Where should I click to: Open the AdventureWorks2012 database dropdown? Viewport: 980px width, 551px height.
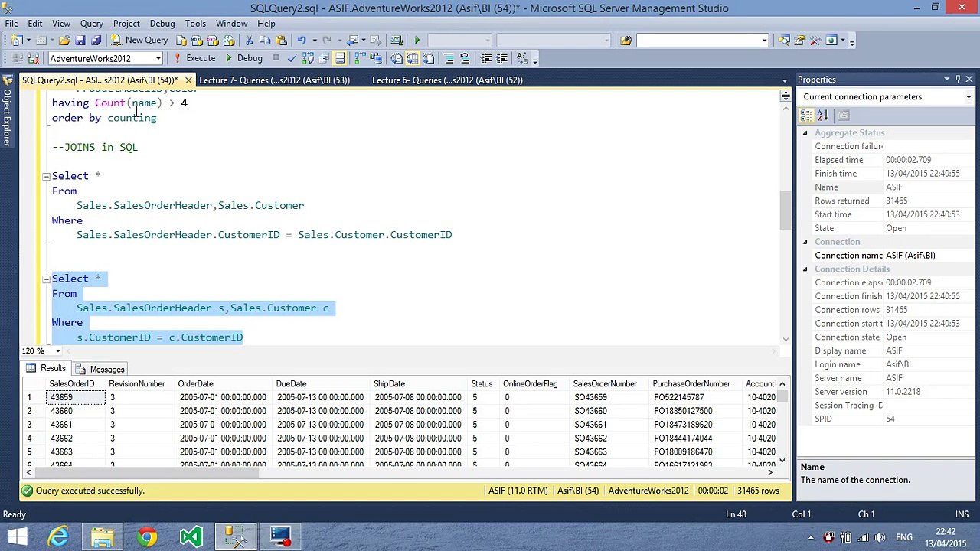158,58
